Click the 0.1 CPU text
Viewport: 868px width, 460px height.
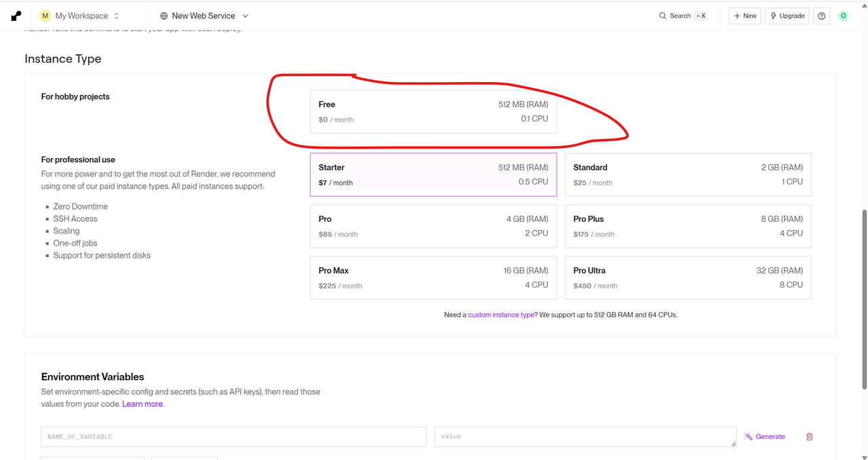click(x=534, y=118)
